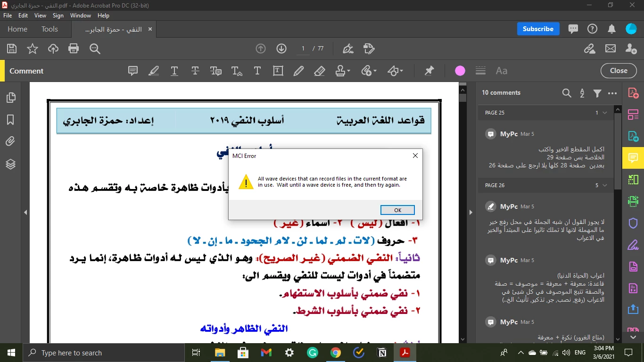
Task: Click the upload to cloud icon
Action: point(53,49)
